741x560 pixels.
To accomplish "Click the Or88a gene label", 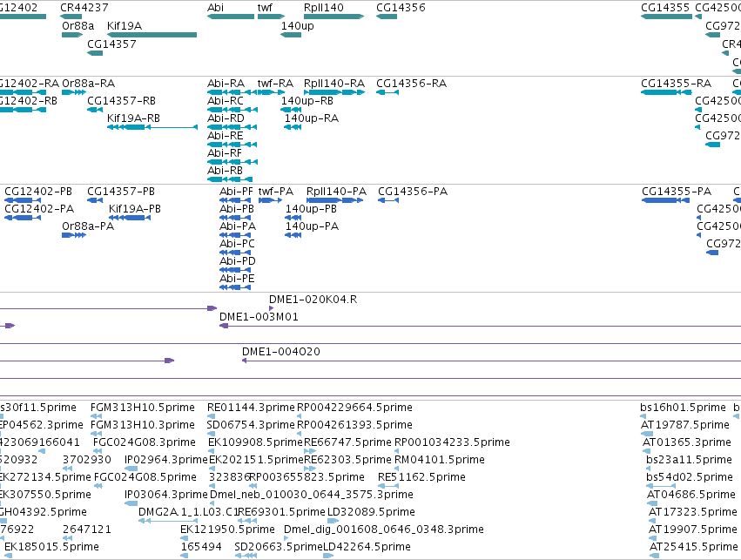I will 78,25.
